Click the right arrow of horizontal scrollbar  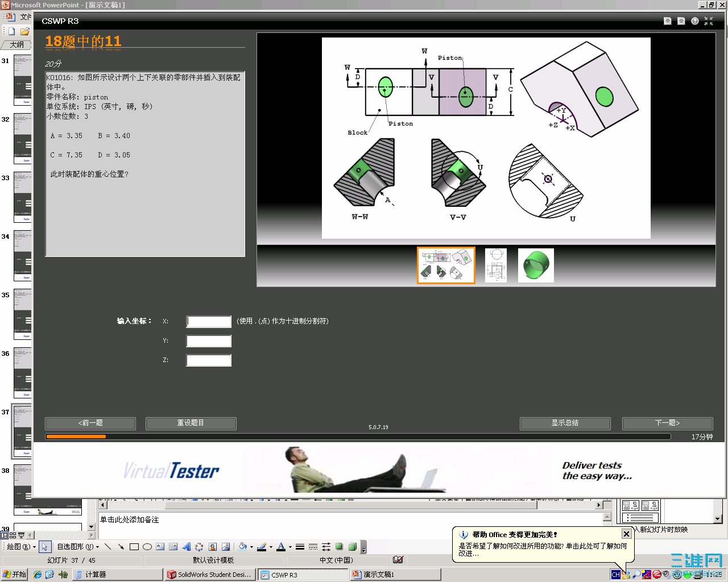click(x=598, y=505)
